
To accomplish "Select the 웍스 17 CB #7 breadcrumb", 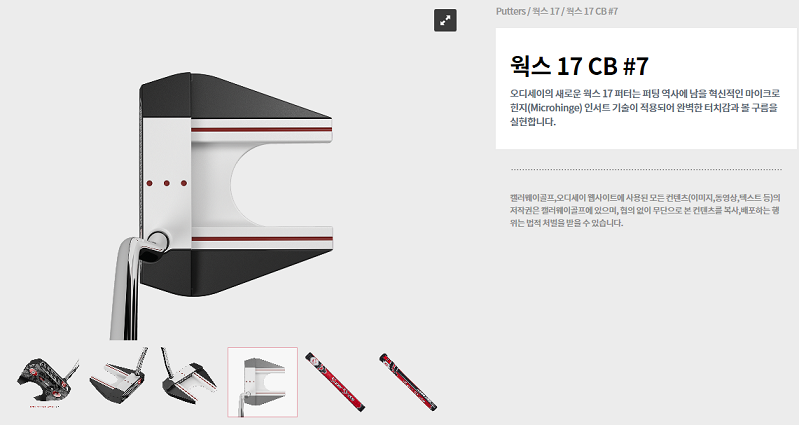I will point(592,11).
